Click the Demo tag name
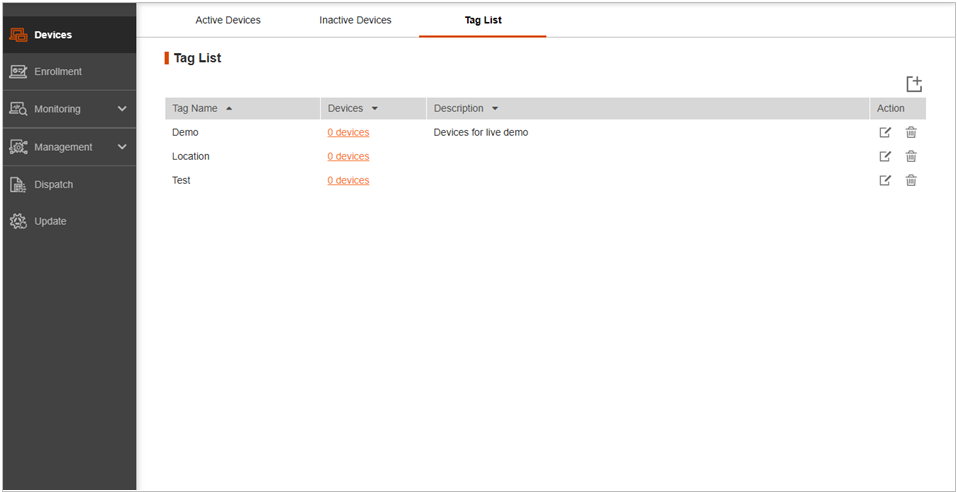This screenshot has width=957, height=492. pos(185,132)
